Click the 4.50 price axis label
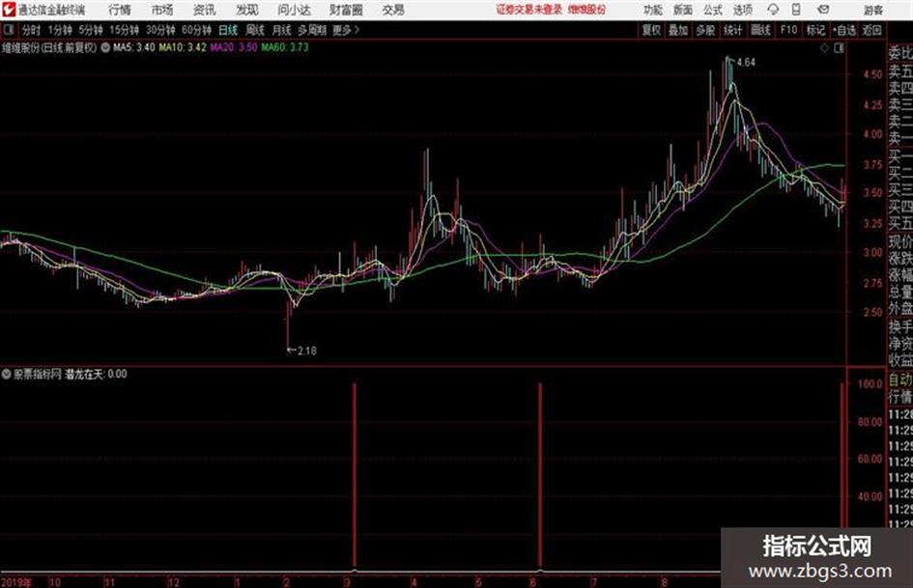Image resolution: width=913 pixels, height=588 pixels. coord(872,74)
